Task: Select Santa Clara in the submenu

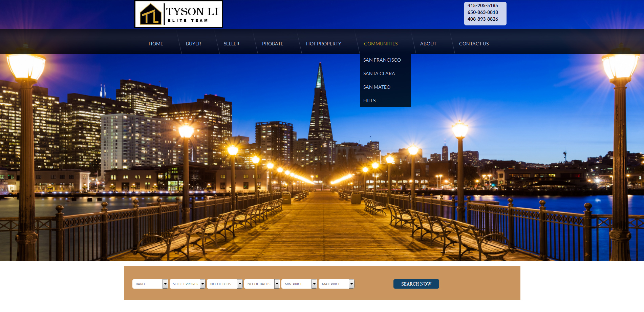Action: (379, 74)
